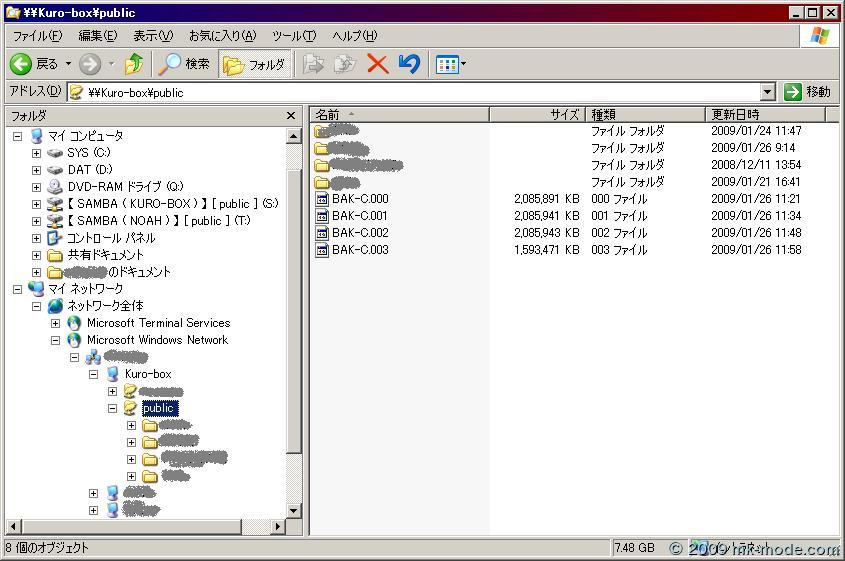Screen dimensions: 845x561
Task: Click the Back (戻る) arrow icon
Action: [21, 64]
